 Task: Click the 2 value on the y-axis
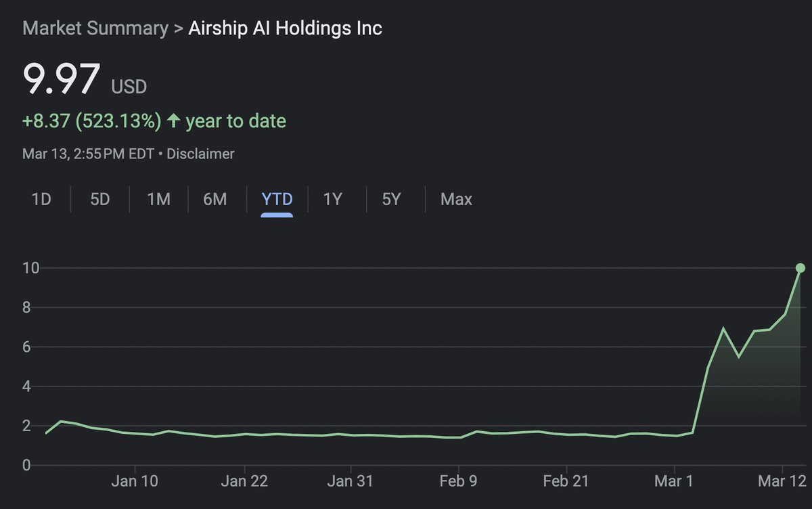[x=26, y=426]
